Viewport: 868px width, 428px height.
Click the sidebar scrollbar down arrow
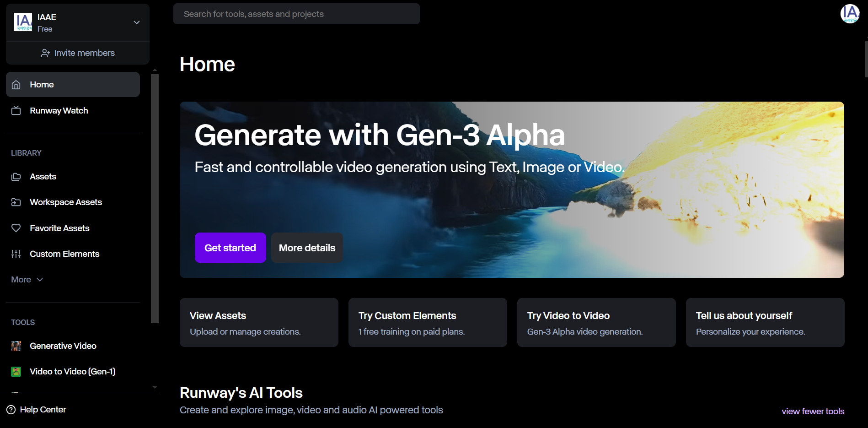(155, 387)
